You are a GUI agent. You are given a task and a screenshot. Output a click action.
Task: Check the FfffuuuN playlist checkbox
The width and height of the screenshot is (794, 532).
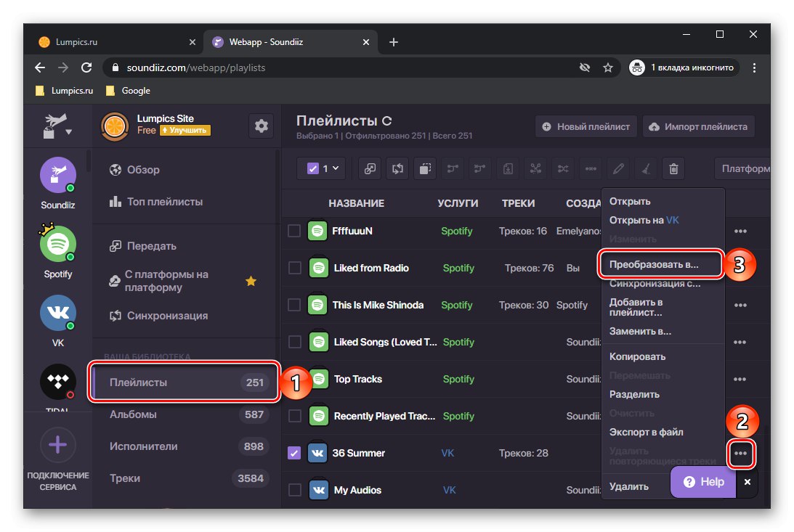coord(294,231)
